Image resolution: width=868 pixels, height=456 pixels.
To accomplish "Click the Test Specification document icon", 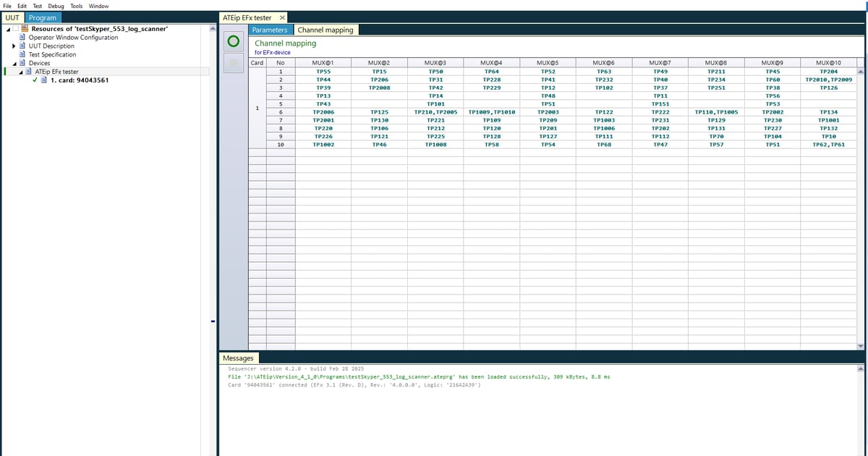I will [x=22, y=54].
